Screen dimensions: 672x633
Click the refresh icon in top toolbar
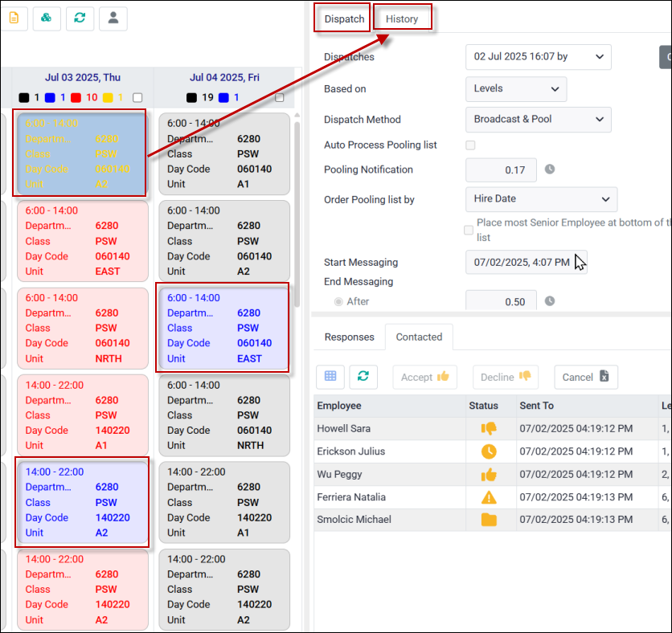click(80, 18)
